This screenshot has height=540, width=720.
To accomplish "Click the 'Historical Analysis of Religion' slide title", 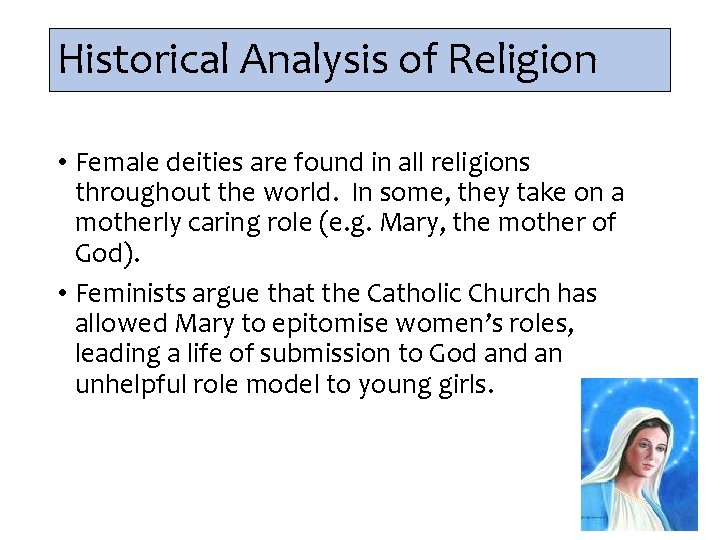I will pyautogui.click(x=327, y=60).
